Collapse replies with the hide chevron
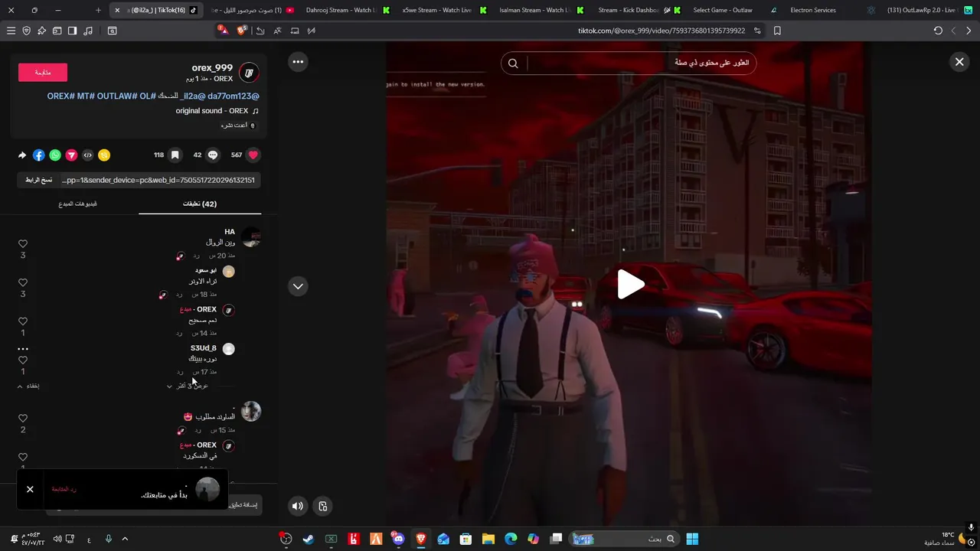Viewport: 980px width, 551px height. point(28,386)
